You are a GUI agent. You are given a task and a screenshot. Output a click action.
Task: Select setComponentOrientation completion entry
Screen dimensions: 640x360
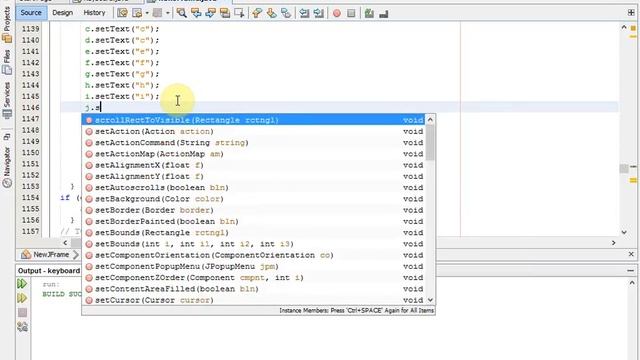click(x=253, y=255)
